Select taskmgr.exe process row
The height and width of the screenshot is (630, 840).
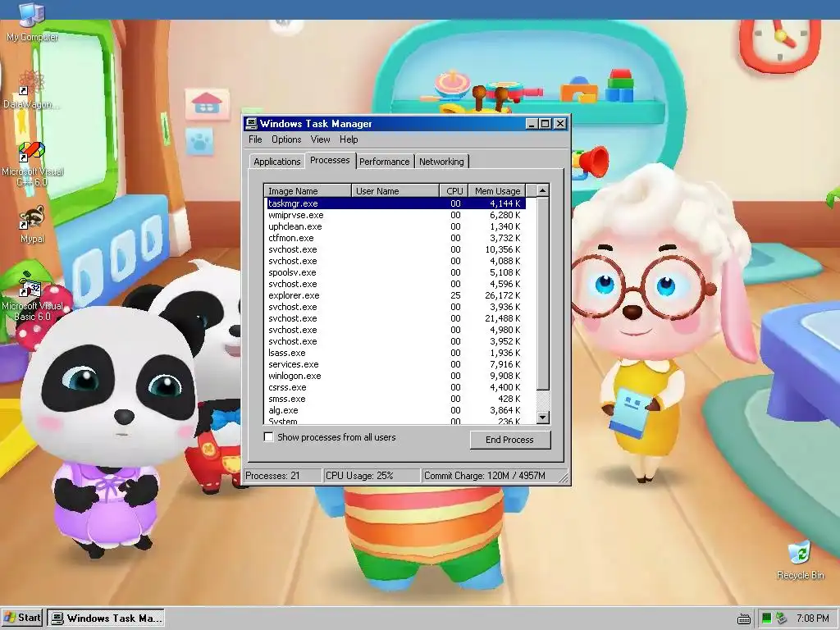pos(395,203)
